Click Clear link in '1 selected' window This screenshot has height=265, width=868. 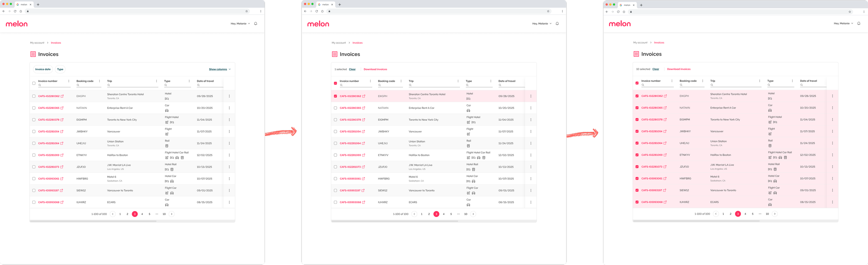(352, 69)
